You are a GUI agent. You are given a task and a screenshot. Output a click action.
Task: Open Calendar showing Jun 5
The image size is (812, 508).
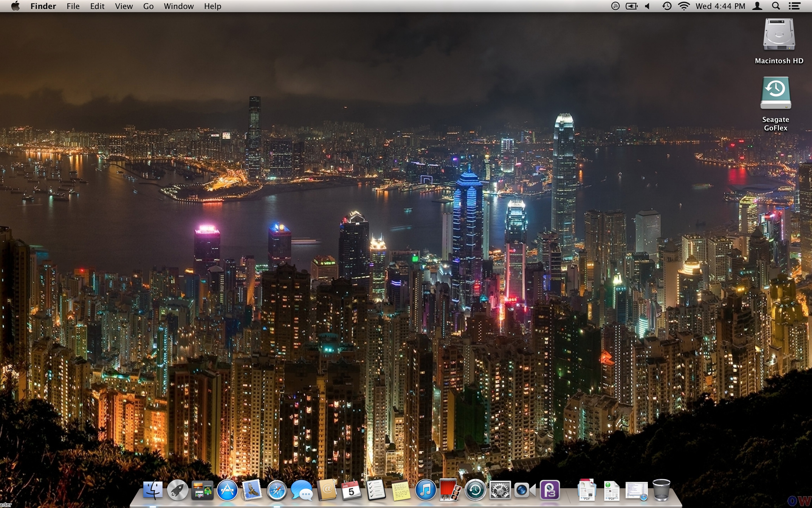pyautogui.click(x=351, y=490)
